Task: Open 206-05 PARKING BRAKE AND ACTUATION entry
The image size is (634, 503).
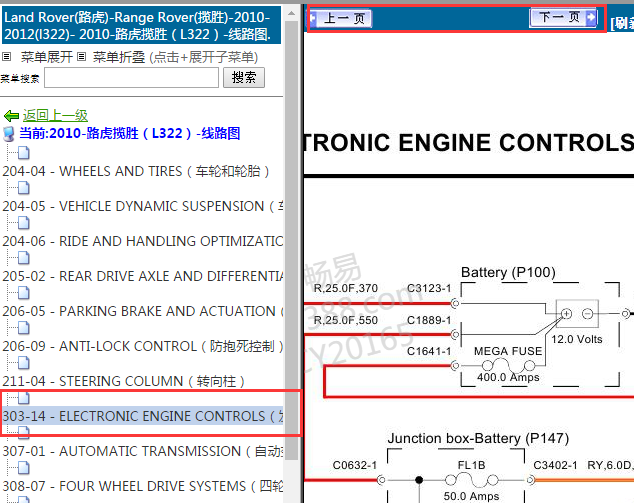Action: [x=143, y=311]
